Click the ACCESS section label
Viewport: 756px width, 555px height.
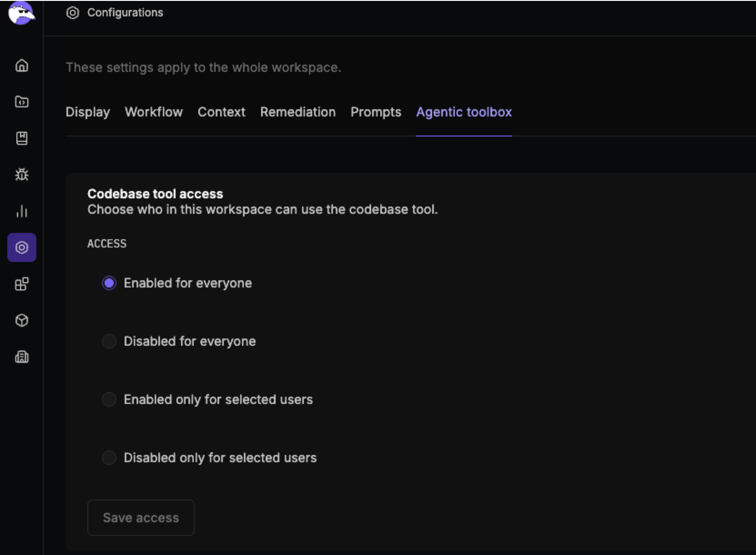(107, 244)
